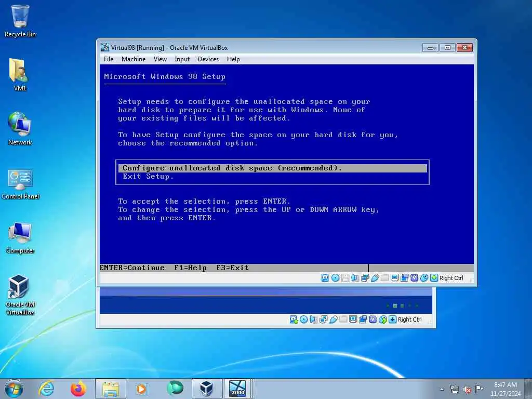532x399 pixels.
Task: Open the Windows Start menu
Action: (x=14, y=389)
